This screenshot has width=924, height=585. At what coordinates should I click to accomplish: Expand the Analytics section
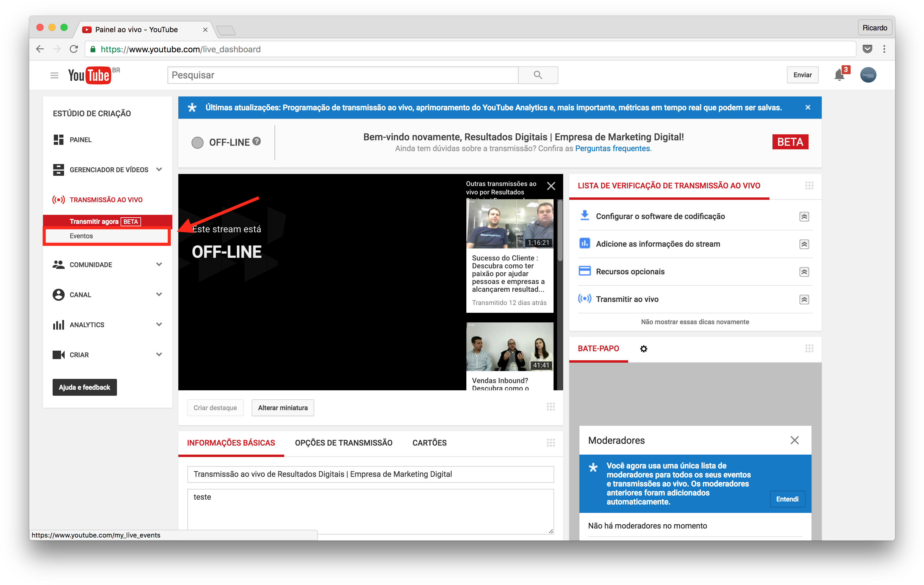point(159,324)
